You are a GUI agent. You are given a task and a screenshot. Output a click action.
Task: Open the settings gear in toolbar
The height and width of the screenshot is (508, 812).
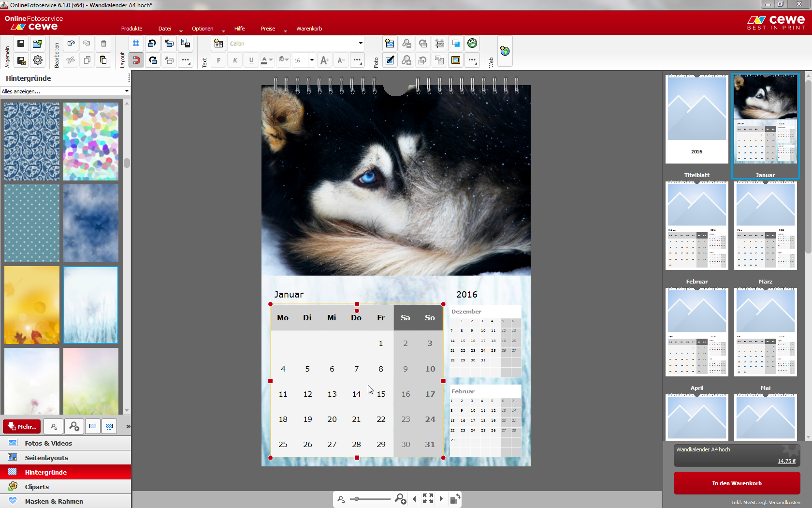pos(37,60)
